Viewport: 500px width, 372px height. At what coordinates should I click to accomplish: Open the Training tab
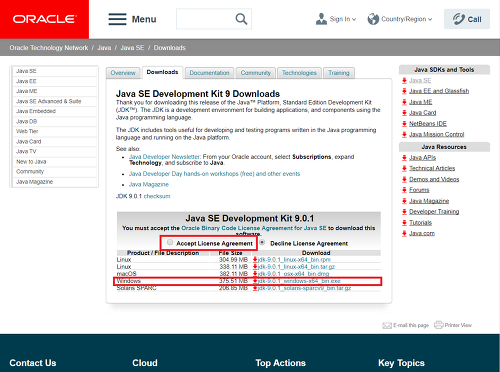tap(339, 73)
